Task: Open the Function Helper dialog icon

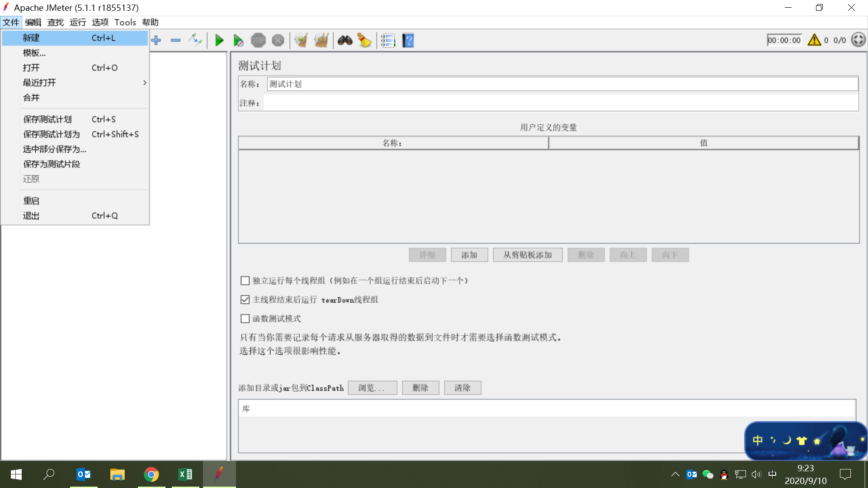Action: [x=388, y=41]
